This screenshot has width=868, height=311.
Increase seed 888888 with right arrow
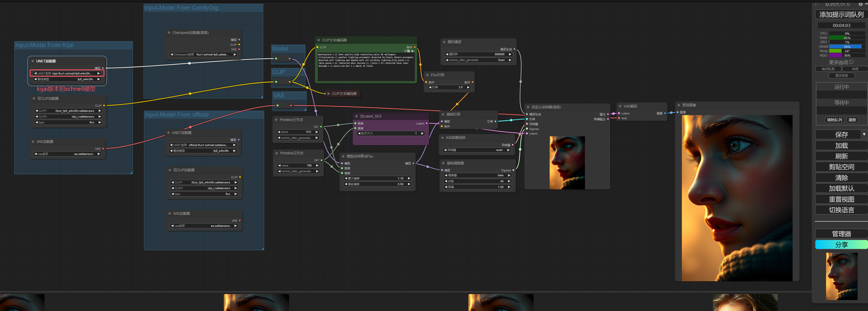point(510,54)
